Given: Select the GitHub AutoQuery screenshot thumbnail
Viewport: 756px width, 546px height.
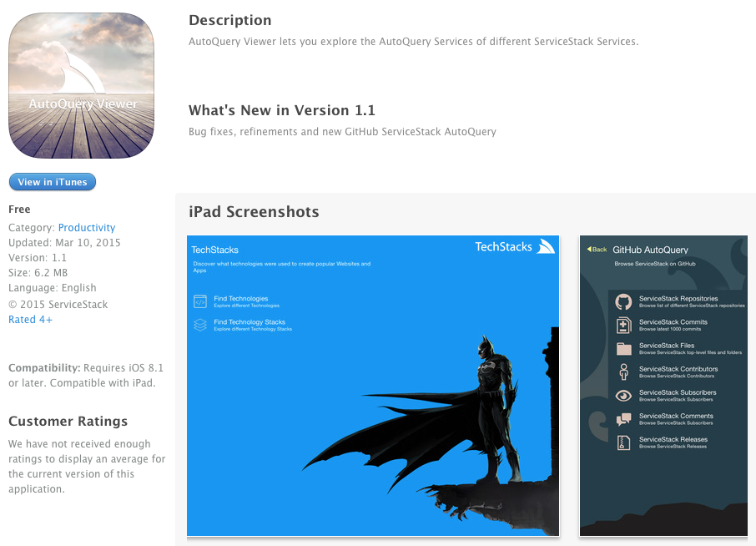Looking at the screenshot, I should [x=663, y=386].
